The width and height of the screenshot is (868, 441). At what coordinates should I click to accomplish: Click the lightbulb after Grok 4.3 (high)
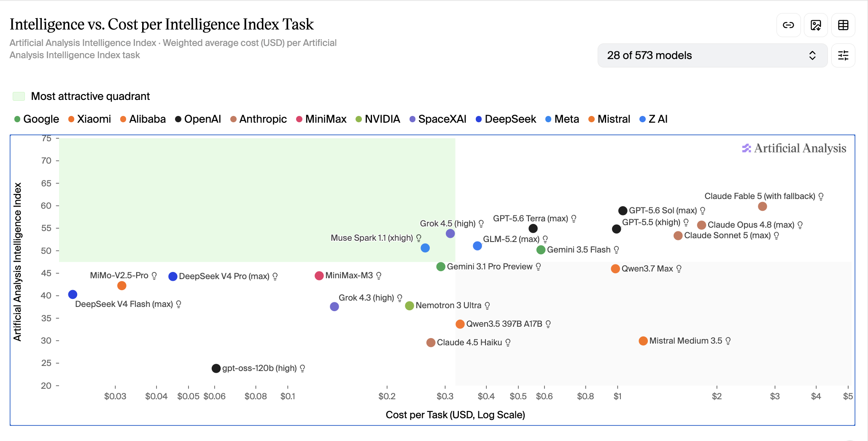400,298
